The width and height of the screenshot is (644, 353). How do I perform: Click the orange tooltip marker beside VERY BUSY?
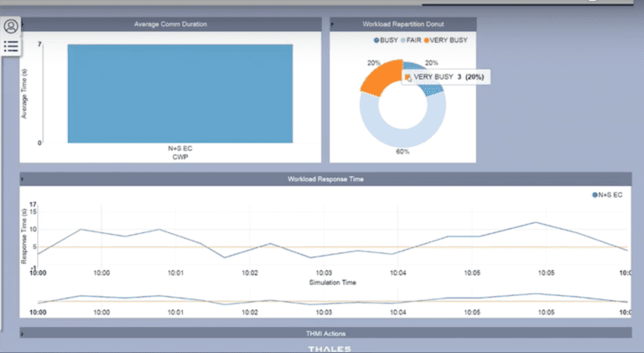click(408, 77)
